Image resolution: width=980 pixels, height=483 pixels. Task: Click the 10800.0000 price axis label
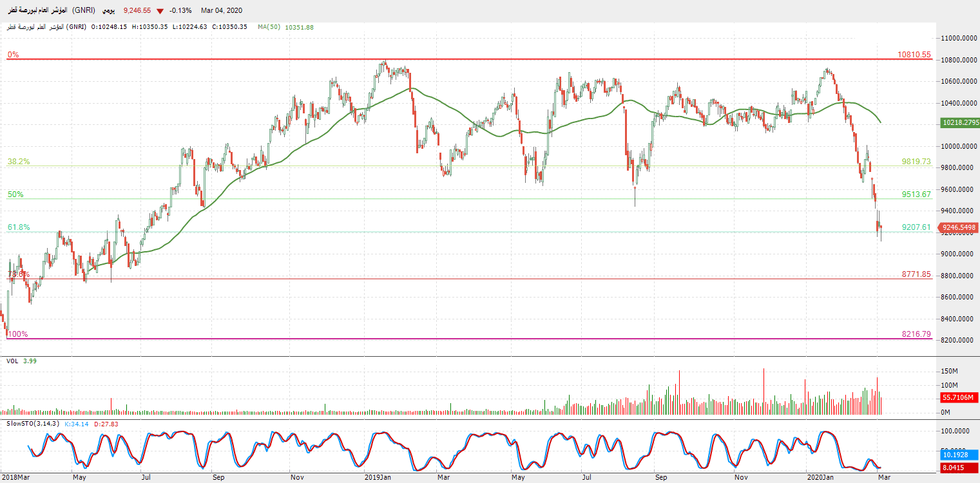[959, 60]
